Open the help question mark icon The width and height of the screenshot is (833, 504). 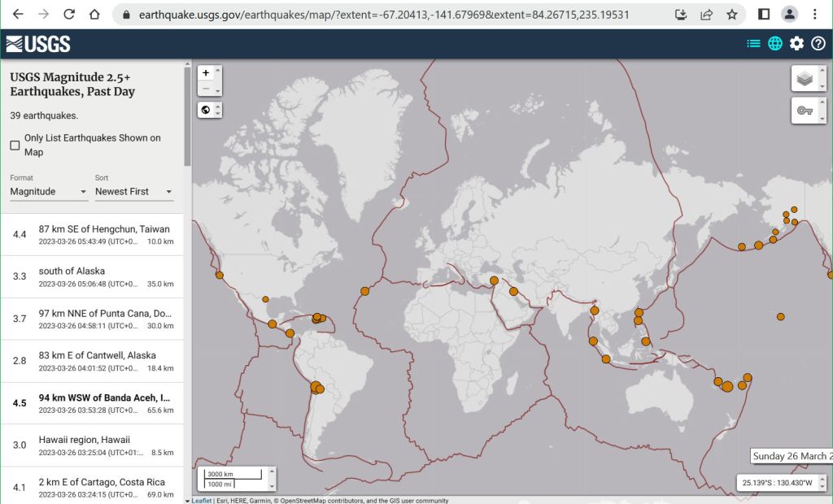pyautogui.click(x=818, y=44)
